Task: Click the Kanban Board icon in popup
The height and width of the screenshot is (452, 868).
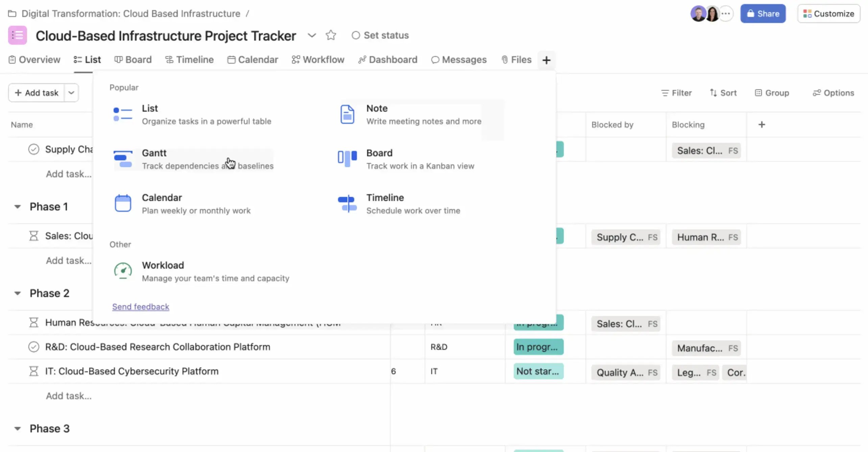Action: (347, 159)
